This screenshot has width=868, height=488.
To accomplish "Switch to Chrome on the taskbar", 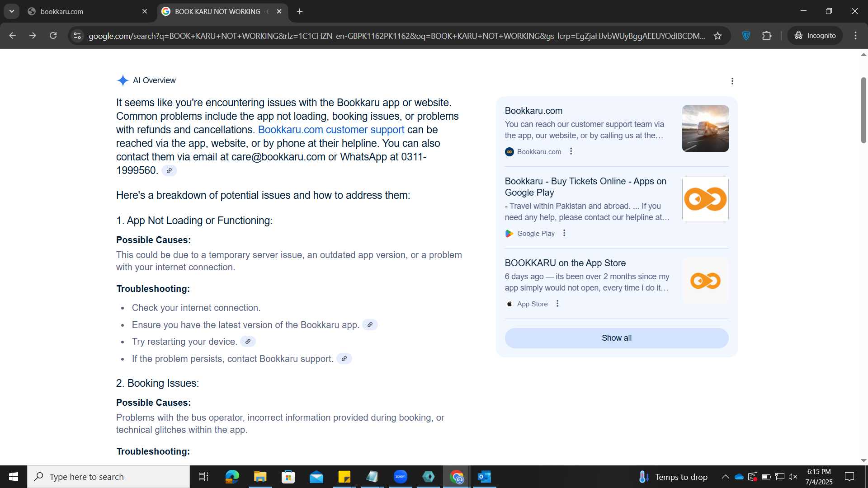I will 457,477.
